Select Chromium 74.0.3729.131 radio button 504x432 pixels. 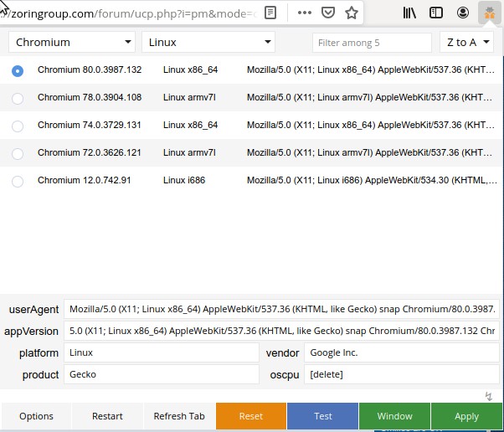click(x=18, y=126)
